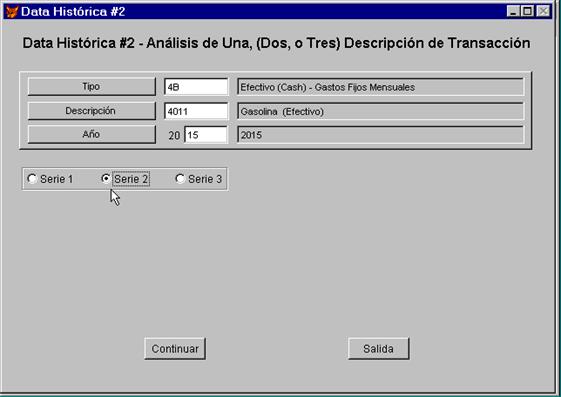Click the Descripción button

click(92, 111)
